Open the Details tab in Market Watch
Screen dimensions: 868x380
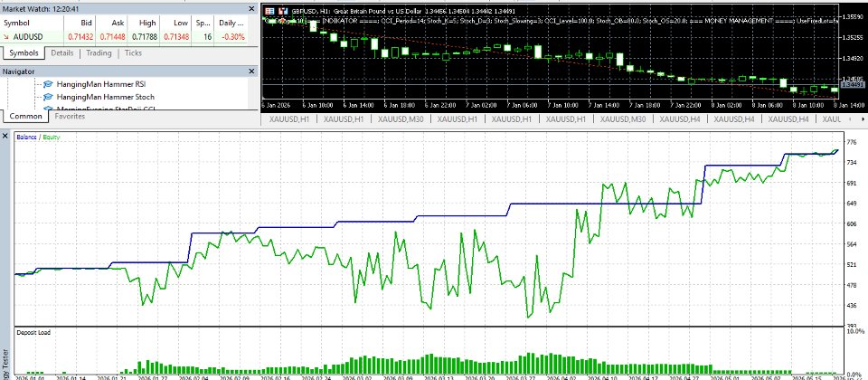click(62, 53)
